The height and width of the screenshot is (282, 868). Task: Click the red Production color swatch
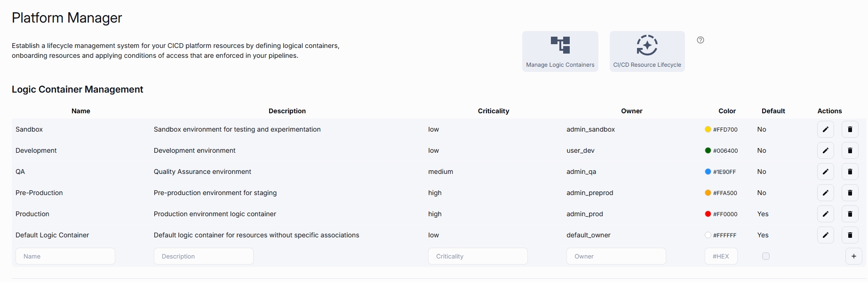708,214
